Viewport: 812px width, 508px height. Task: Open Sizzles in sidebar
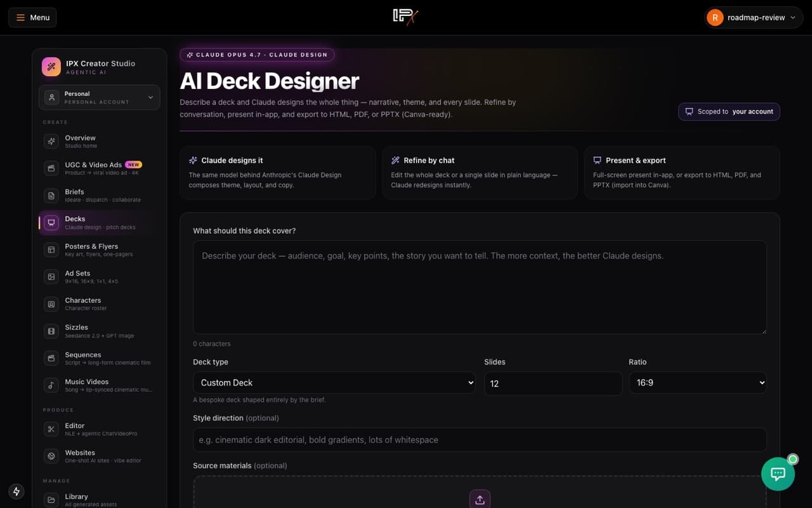click(100, 331)
